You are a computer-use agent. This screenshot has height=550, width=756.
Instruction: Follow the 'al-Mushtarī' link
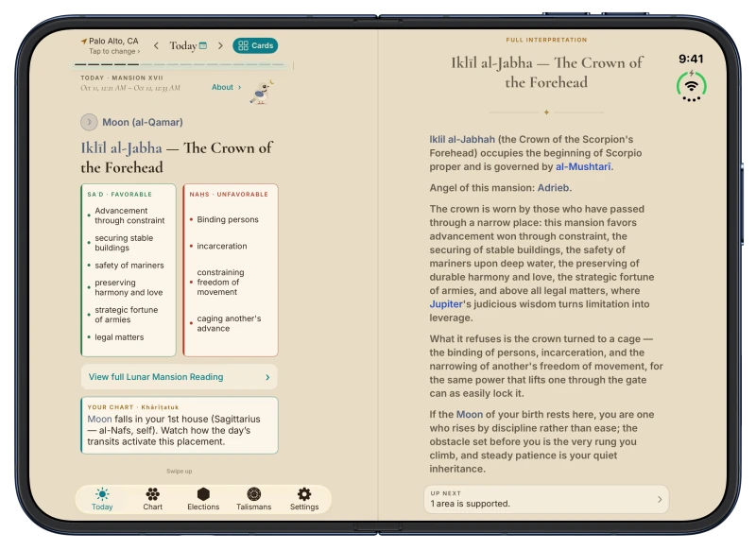tap(583, 166)
